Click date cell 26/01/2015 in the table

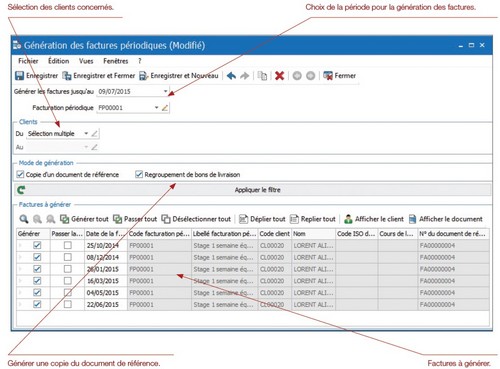(106, 269)
